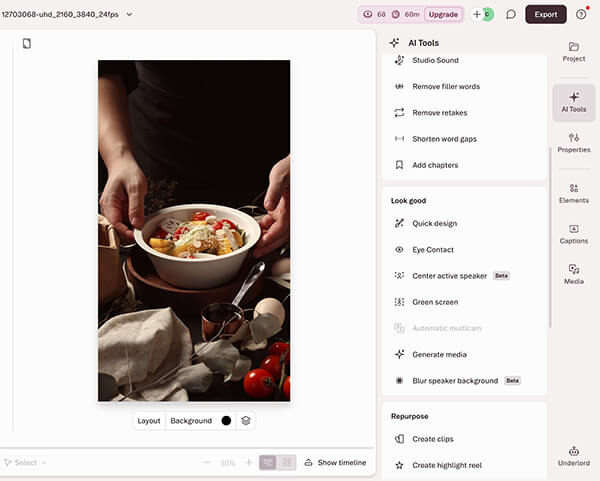Click the Blur speaker background icon
Image resolution: width=600 pixels, height=481 pixels.
coord(399,380)
